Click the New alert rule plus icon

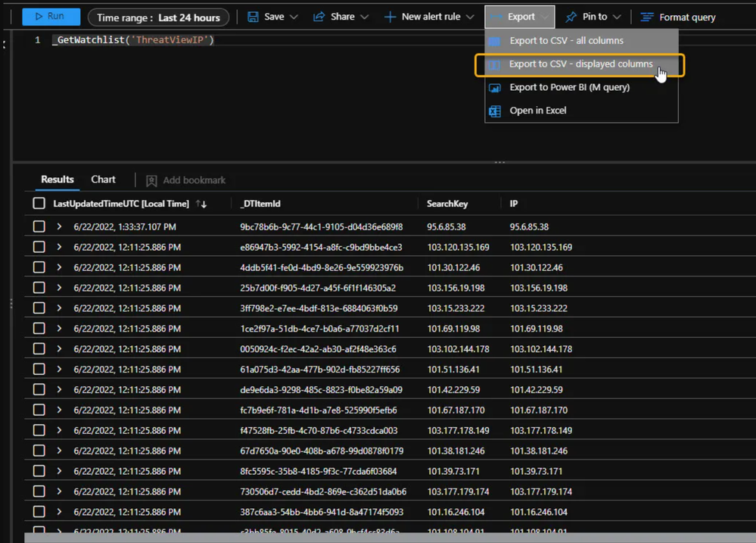(390, 17)
